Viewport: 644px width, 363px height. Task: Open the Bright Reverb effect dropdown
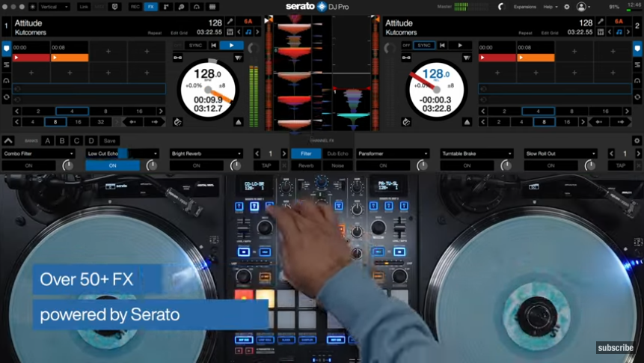point(206,153)
